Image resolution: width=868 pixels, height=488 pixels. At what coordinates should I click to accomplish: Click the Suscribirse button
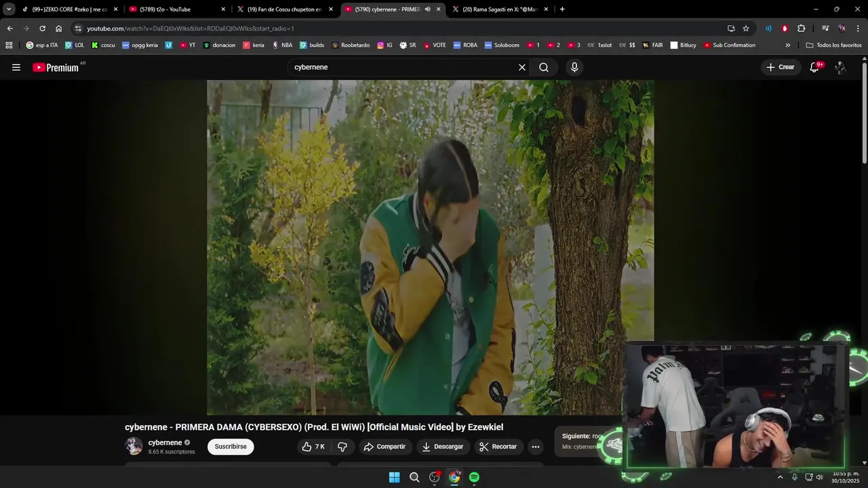pos(231,447)
